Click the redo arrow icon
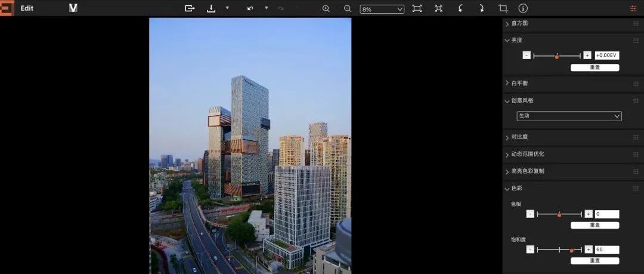 click(x=280, y=8)
